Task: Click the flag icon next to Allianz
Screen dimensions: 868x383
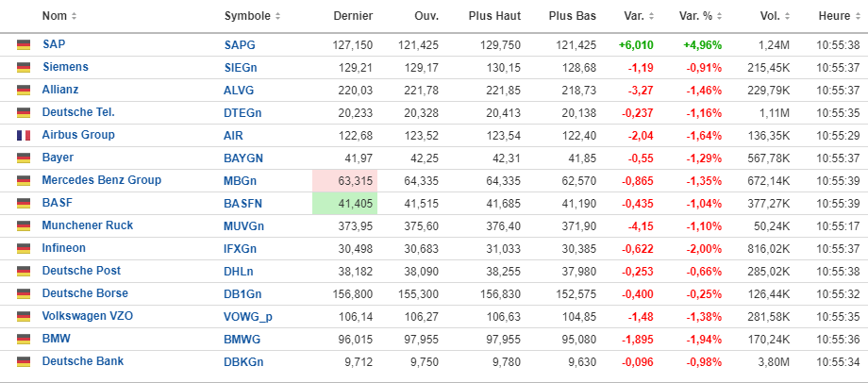Action: pyautogui.click(x=24, y=91)
